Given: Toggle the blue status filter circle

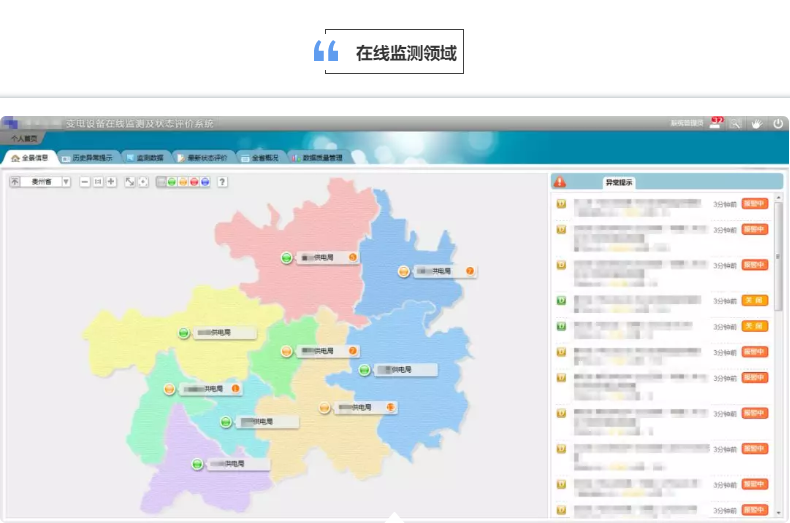Looking at the screenshot, I should [x=205, y=181].
